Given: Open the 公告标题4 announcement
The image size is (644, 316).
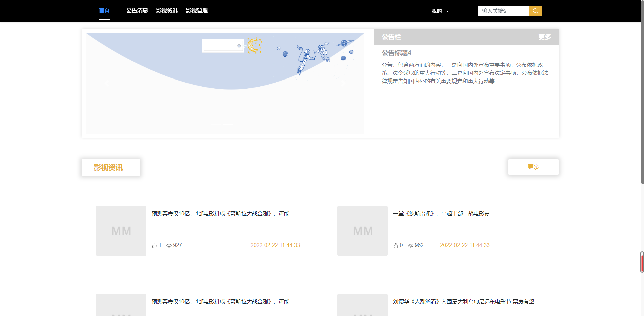Looking at the screenshot, I should [396, 53].
